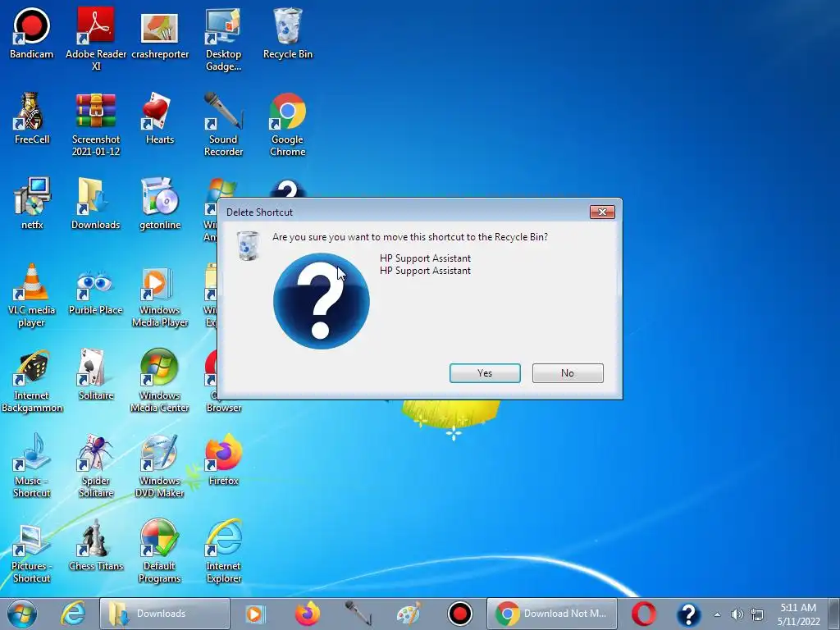Select the Windows DVD Maker icon
Screen dimensions: 840x630
coord(160,466)
